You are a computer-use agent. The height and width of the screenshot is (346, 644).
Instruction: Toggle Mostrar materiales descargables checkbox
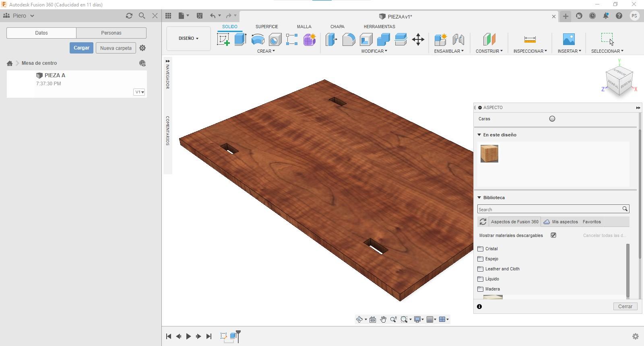click(x=553, y=235)
